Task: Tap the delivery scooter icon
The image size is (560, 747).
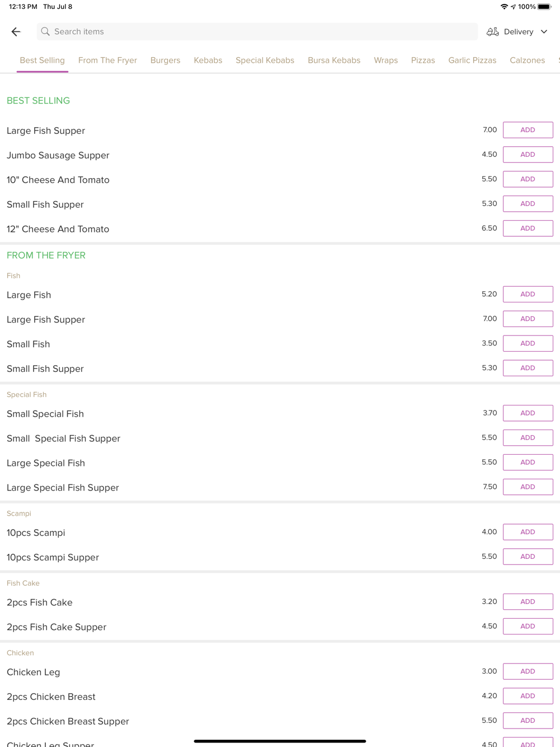Action: pos(493,32)
